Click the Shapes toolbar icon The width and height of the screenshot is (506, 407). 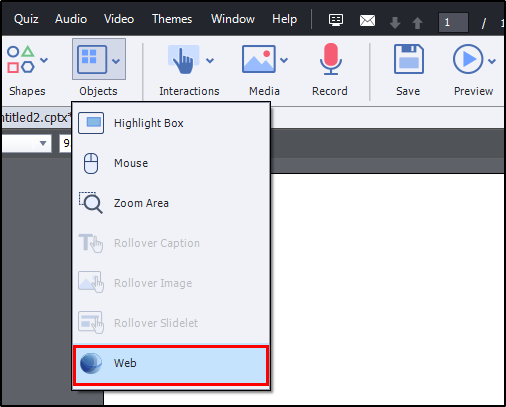pos(21,59)
